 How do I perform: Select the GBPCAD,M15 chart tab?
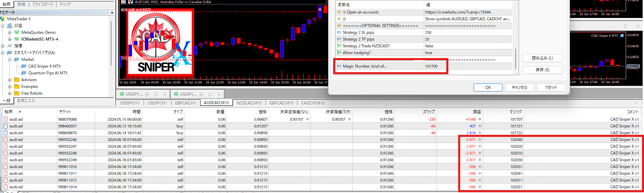click(x=281, y=103)
